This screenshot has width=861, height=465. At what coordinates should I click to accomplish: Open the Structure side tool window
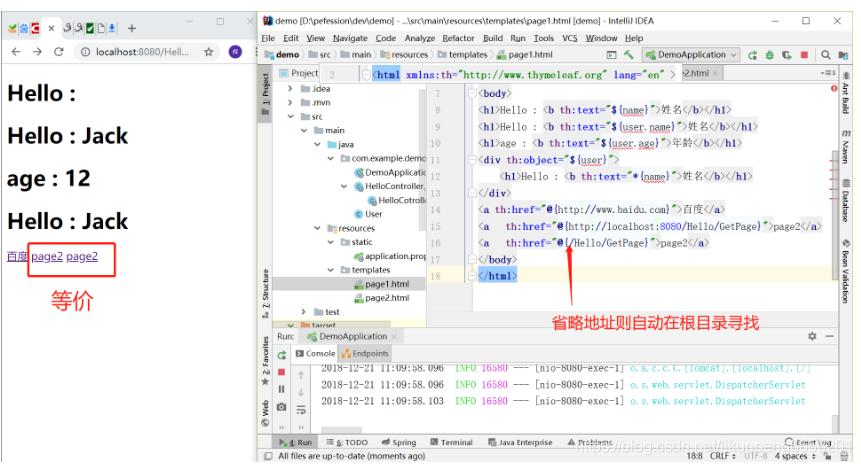pyautogui.click(x=266, y=293)
